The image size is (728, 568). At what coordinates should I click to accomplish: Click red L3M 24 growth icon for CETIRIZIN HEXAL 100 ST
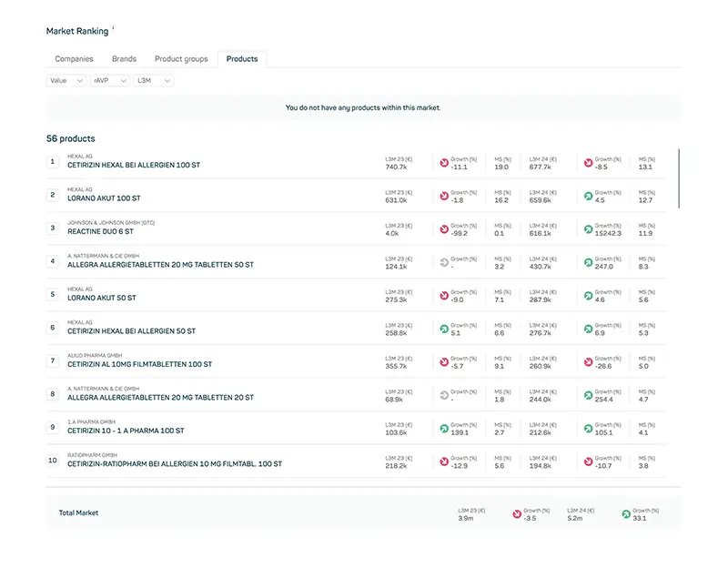588,163
